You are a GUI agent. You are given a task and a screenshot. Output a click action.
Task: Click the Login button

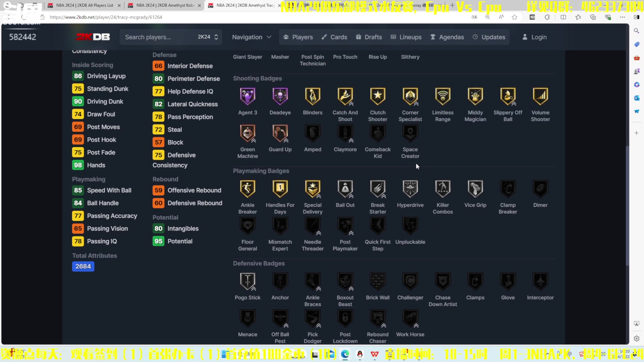535,37
